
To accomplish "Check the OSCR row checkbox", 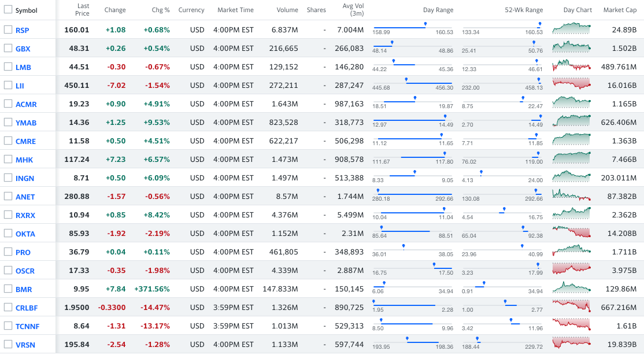I will (8, 270).
